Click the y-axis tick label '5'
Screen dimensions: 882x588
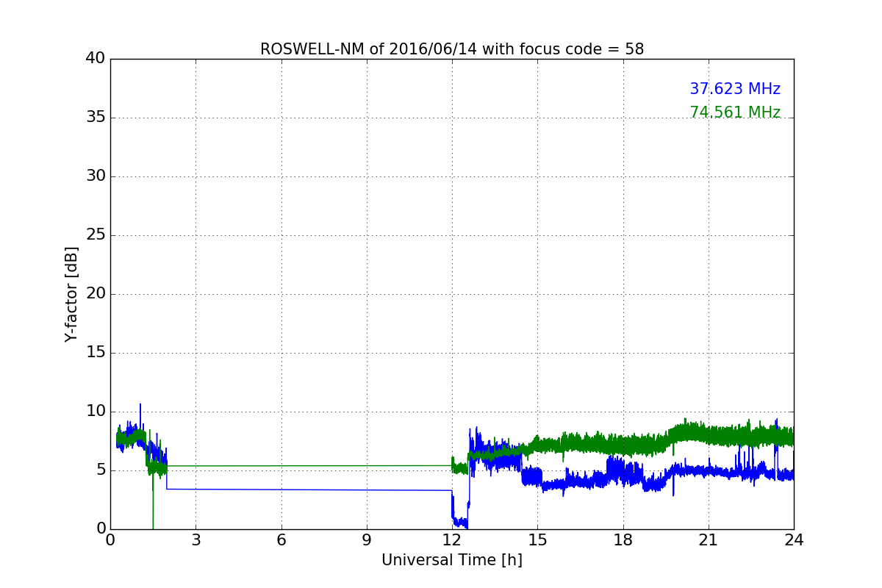(x=101, y=470)
